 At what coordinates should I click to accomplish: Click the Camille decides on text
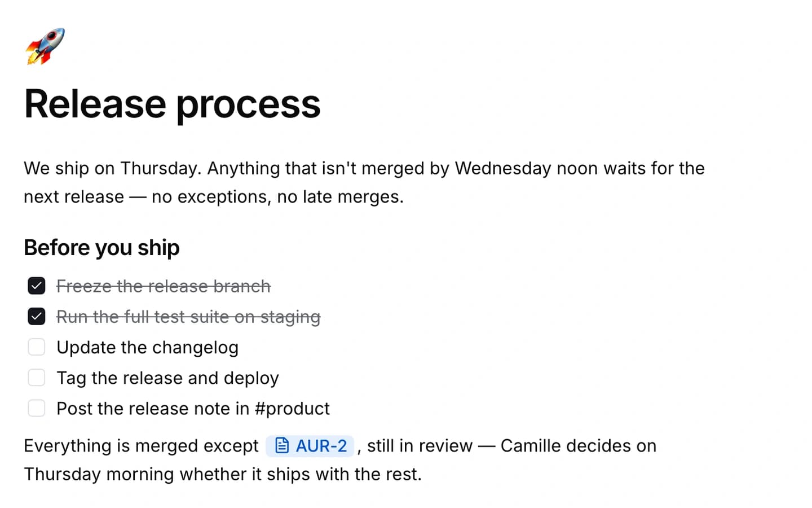579,446
